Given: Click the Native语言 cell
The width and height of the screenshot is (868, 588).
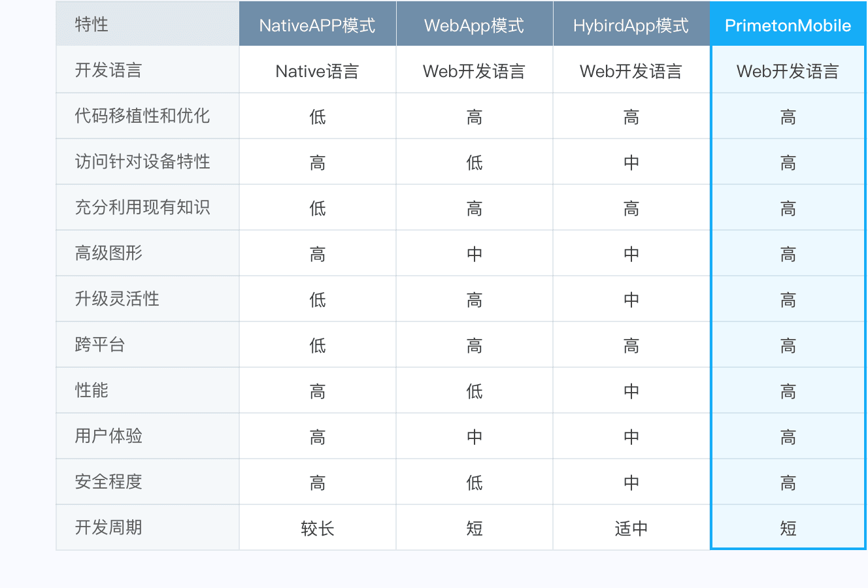Looking at the screenshot, I should [x=317, y=71].
